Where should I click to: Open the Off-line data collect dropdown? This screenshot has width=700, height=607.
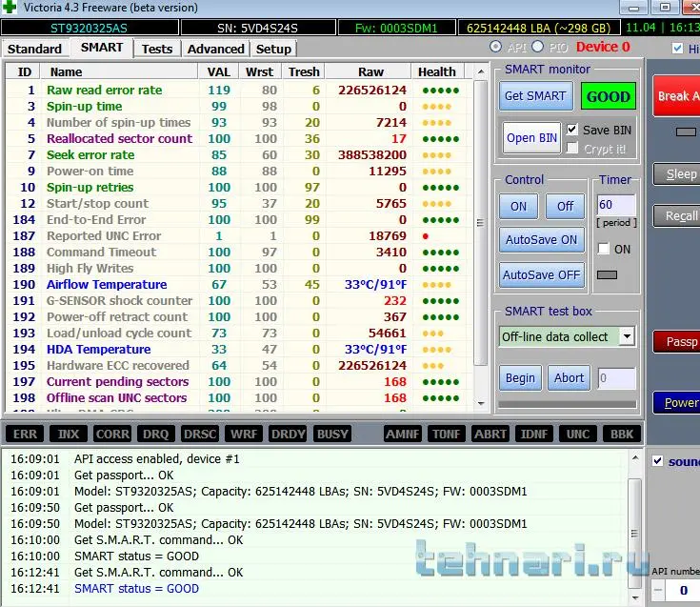click(627, 336)
